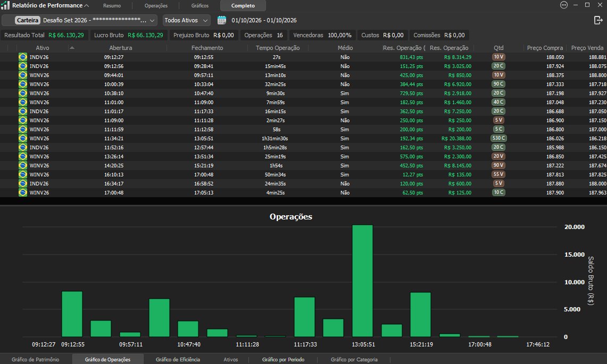The image size is (607, 364).
Task: Click the sort arrow beside Ativo header
Action: (72, 48)
